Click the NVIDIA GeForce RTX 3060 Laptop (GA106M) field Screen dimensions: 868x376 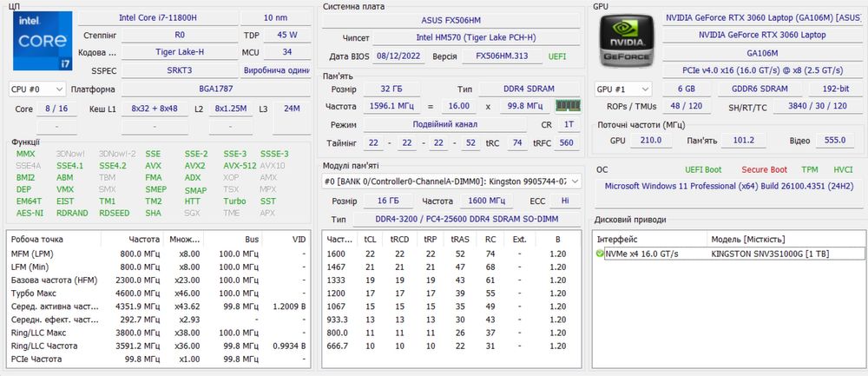762,17
